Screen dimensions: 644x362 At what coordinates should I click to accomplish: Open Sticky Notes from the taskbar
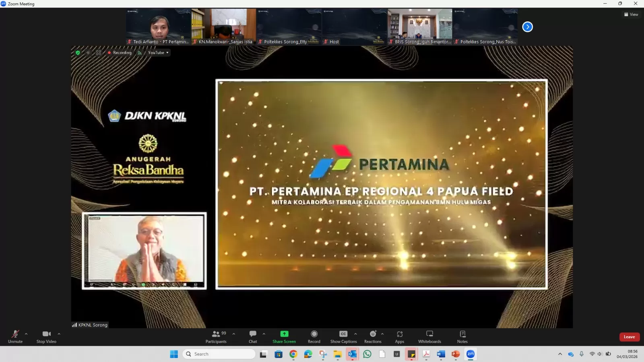tap(411, 354)
